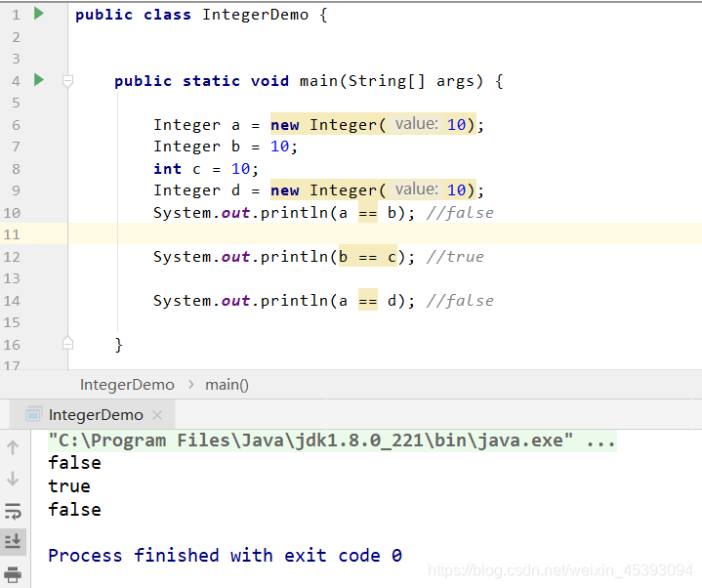
Task: Click the down arrow in the run console sidebar
Action: pos(13,479)
